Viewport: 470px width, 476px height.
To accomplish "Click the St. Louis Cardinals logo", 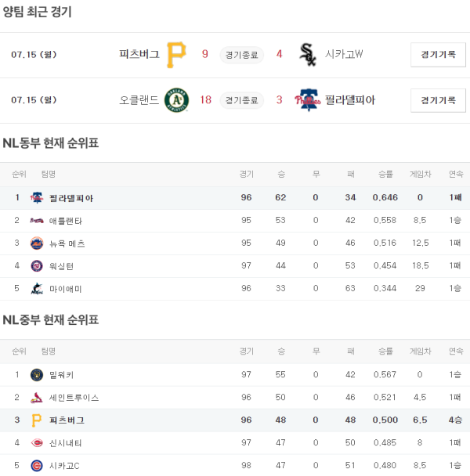I will click(36, 398).
